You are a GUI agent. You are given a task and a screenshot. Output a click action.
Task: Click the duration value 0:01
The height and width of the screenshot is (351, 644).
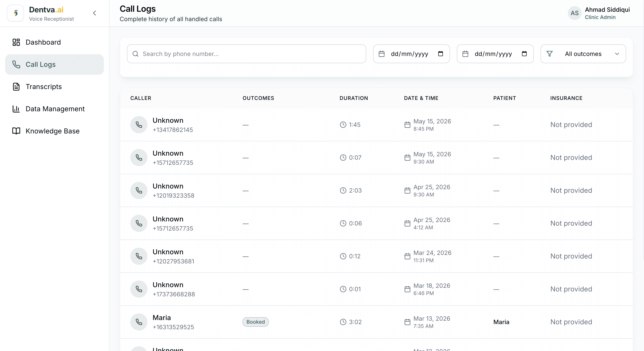[355, 289]
